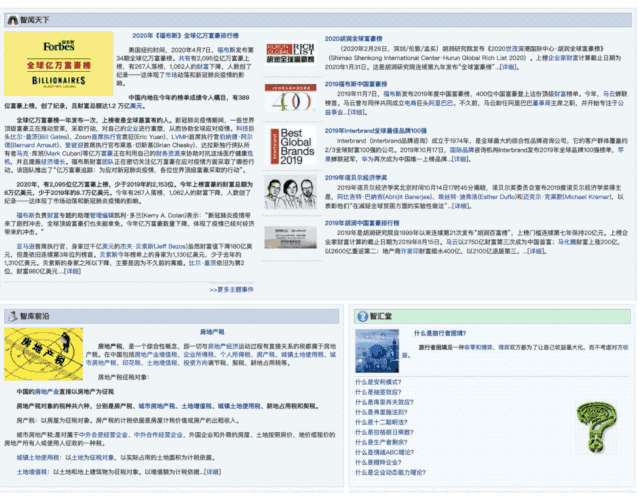Image resolution: width=639 pixels, height=497 pixels.
Task: Click the 中外合资经营企业 link
Action: point(104,435)
